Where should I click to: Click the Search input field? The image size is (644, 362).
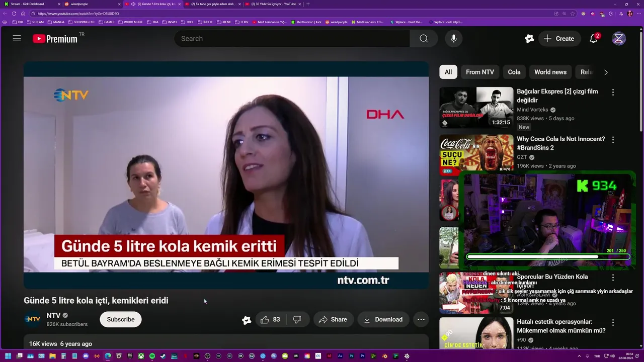coord(292,39)
